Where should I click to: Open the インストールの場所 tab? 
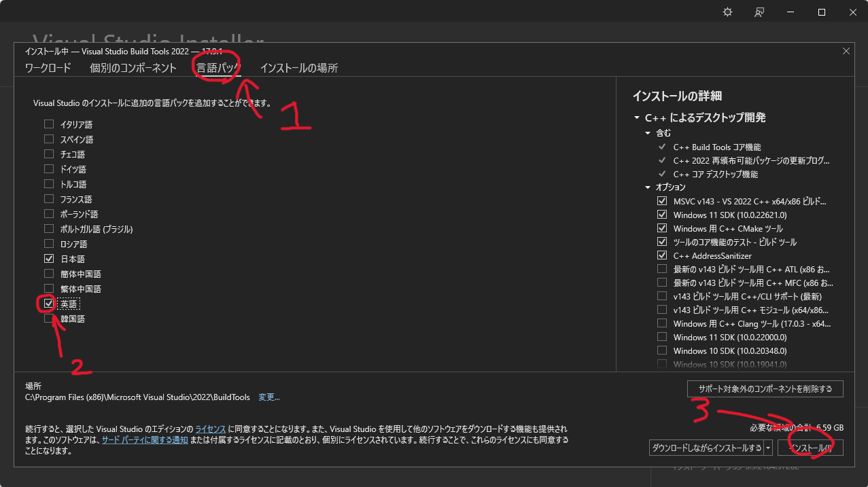[299, 68]
